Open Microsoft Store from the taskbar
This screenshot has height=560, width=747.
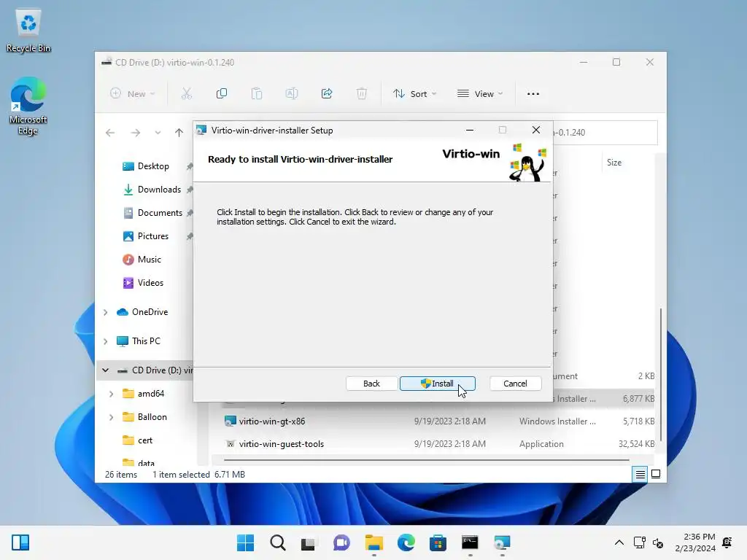[x=438, y=542]
